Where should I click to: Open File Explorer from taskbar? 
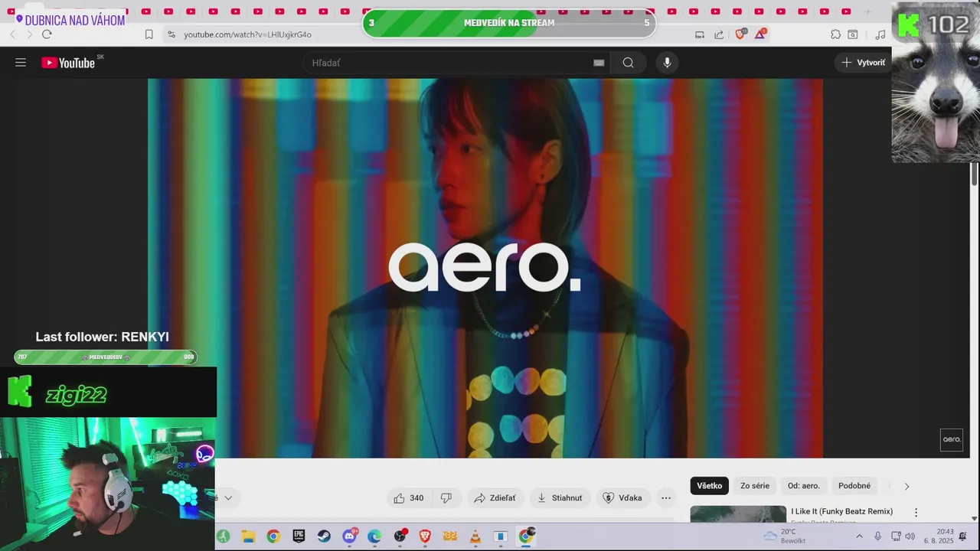248,536
